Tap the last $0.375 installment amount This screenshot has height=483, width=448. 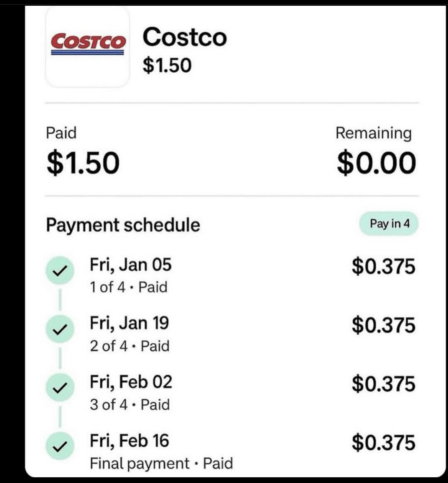pyautogui.click(x=383, y=442)
